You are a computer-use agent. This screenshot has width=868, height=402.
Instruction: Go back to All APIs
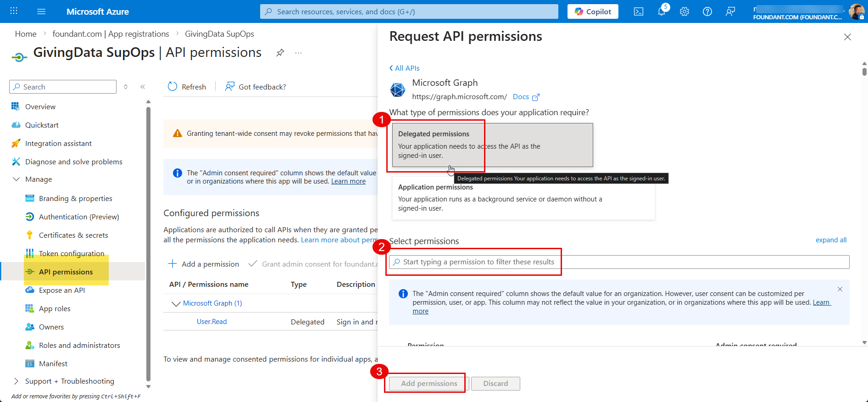(x=404, y=68)
